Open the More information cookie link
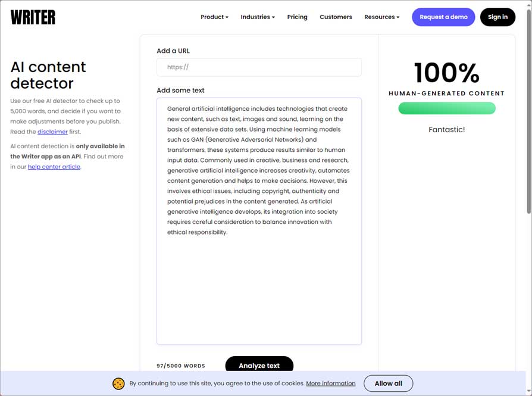Screen dimensions: 532x396 330,383
